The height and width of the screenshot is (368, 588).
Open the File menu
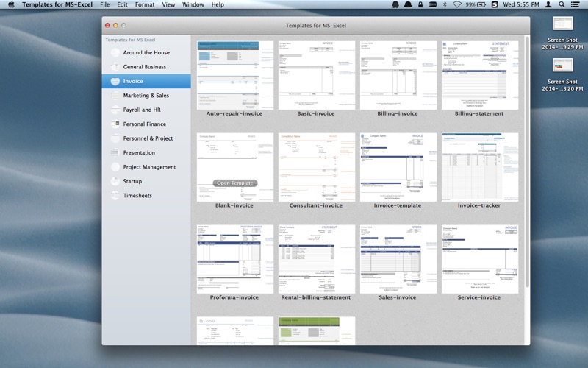click(x=105, y=4)
